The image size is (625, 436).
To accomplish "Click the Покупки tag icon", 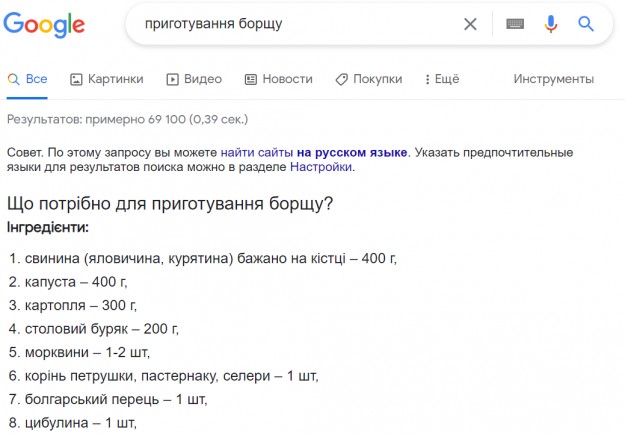I will (x=341, y=79).
